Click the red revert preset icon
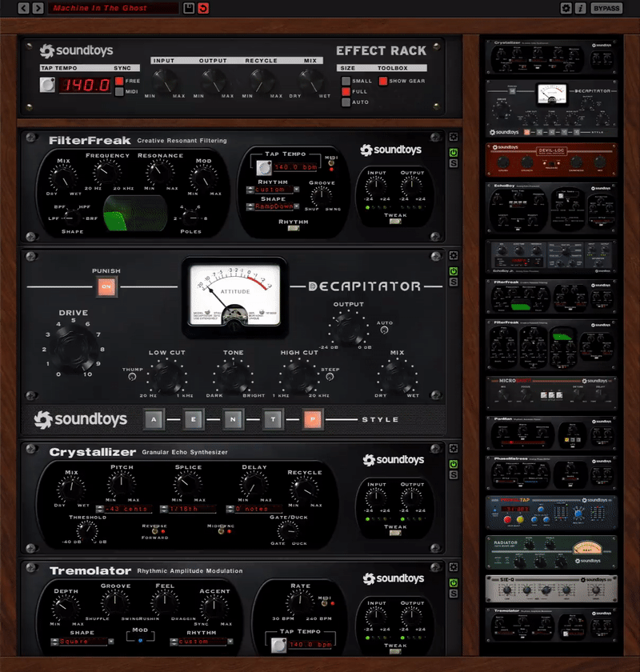The width and height of the screenshot is (640, 672). pos(203,8)
